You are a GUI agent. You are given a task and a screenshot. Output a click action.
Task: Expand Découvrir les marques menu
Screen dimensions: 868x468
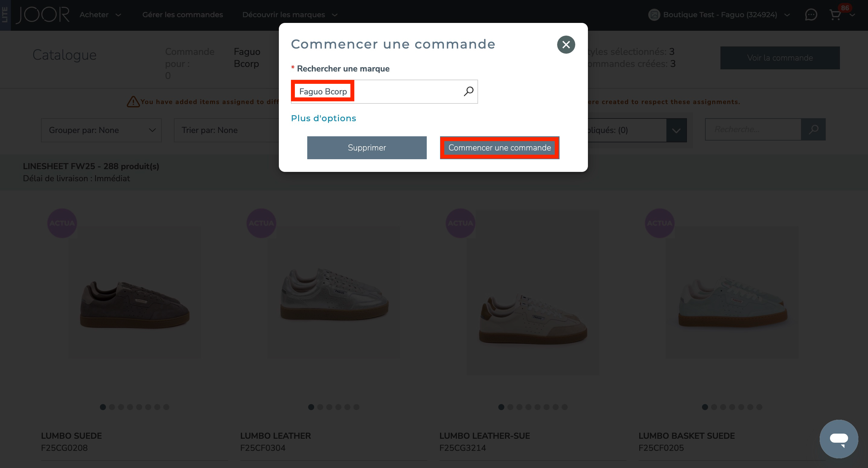pyautogui.click(x=289, y=15)
